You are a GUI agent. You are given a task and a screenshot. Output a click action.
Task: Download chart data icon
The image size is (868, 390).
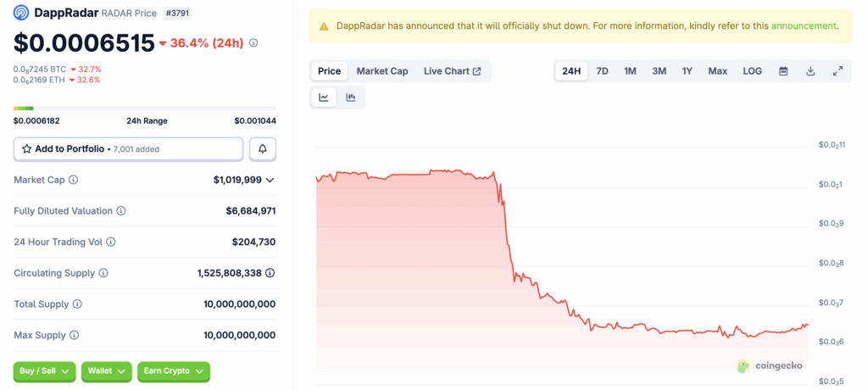810,71
